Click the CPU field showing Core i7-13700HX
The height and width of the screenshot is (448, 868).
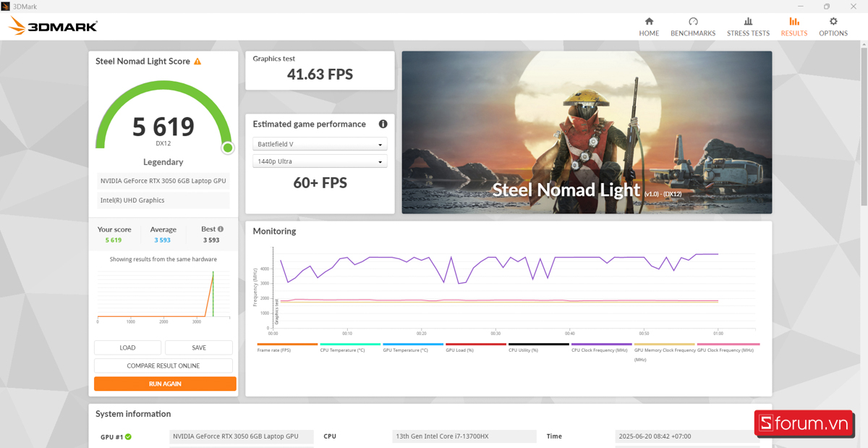click(464, 436)
